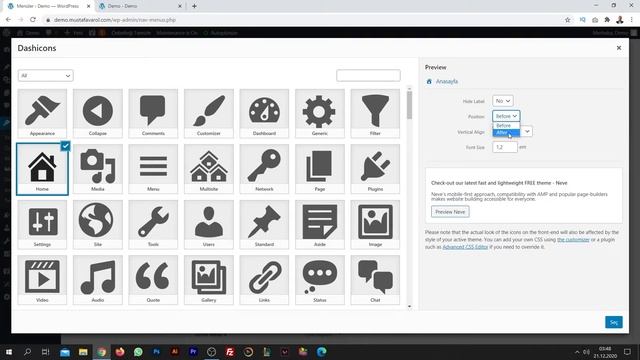Choose the After position option
640x360 pixels.
(506, 133)
